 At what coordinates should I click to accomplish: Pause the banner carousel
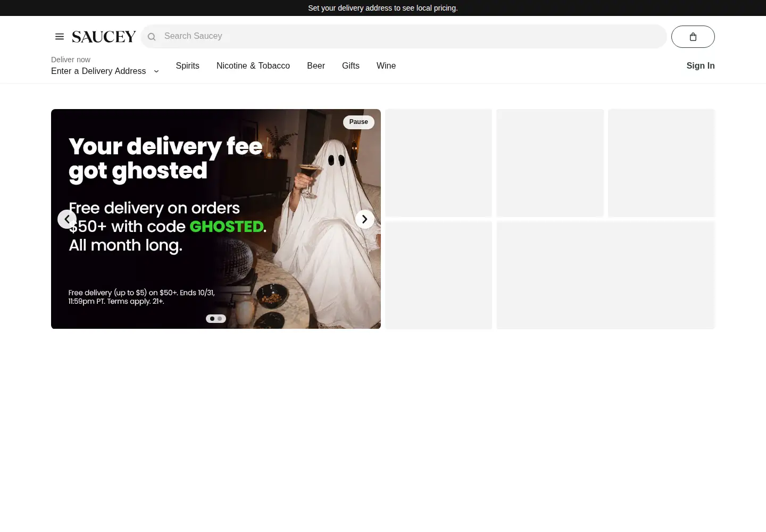click(x=359, y=122)
